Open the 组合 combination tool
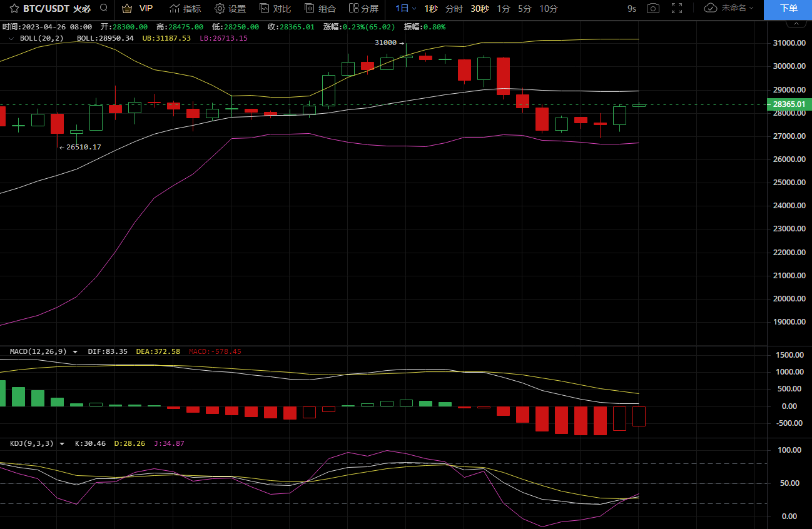 pos(320,9)
